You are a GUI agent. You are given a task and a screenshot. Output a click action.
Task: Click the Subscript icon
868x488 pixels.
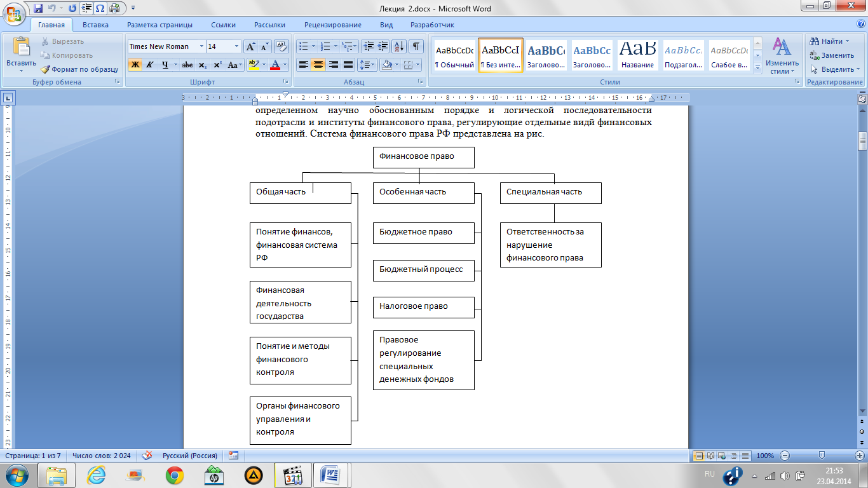(x=202, y=65)
